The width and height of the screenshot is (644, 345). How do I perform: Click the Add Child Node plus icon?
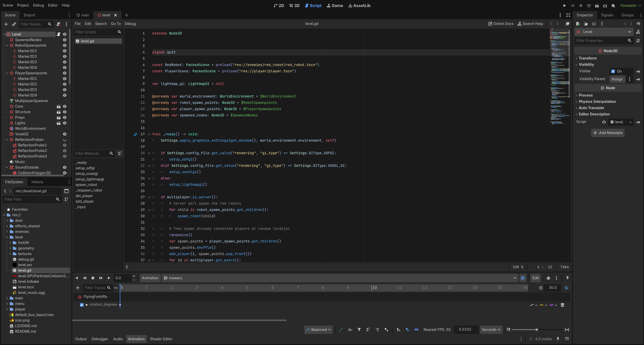point(6,24)
